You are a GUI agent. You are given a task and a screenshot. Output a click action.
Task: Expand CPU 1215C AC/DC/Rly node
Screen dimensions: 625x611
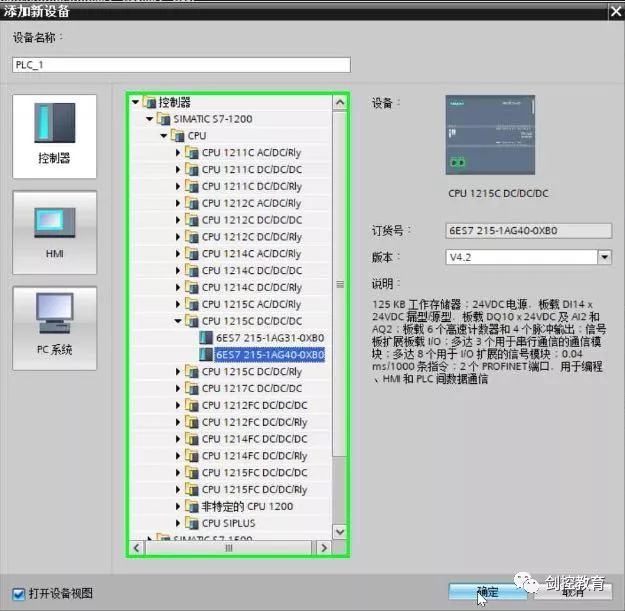[x=178, y=304]
